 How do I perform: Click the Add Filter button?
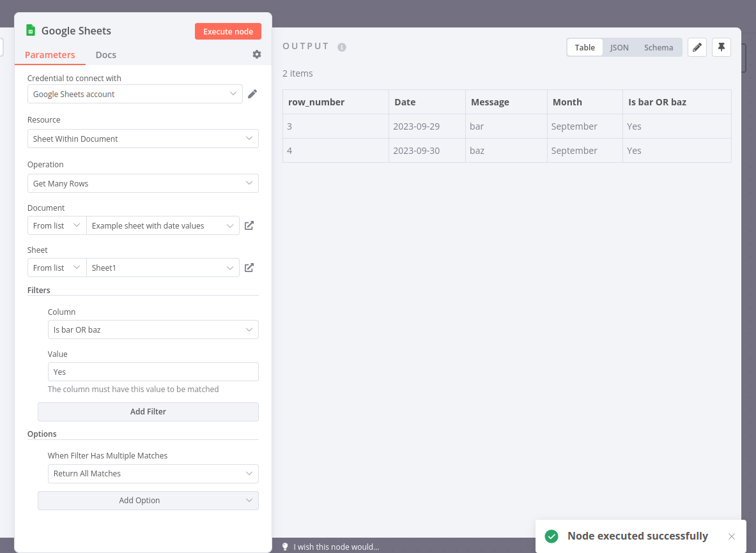(148, 412)
